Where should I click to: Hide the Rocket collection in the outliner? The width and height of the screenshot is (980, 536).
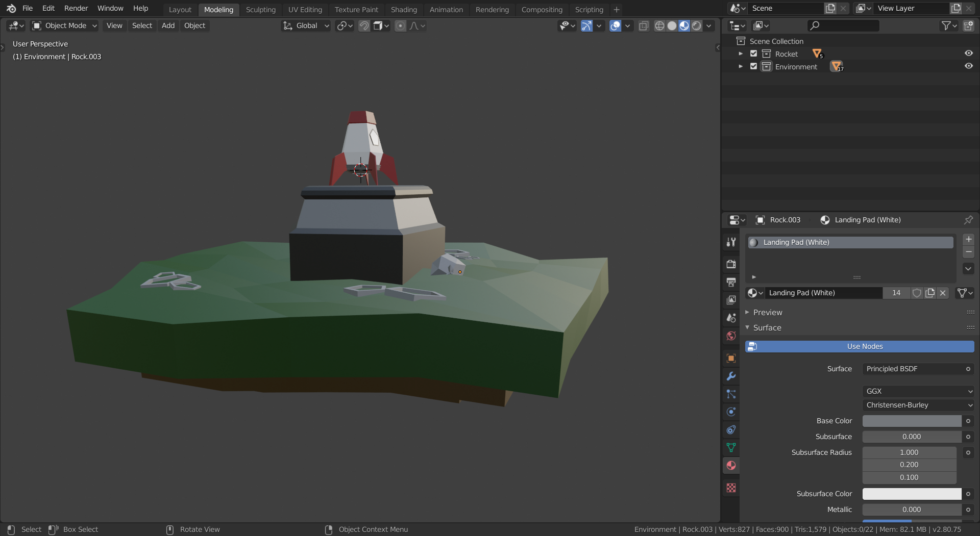pos(969,53)
